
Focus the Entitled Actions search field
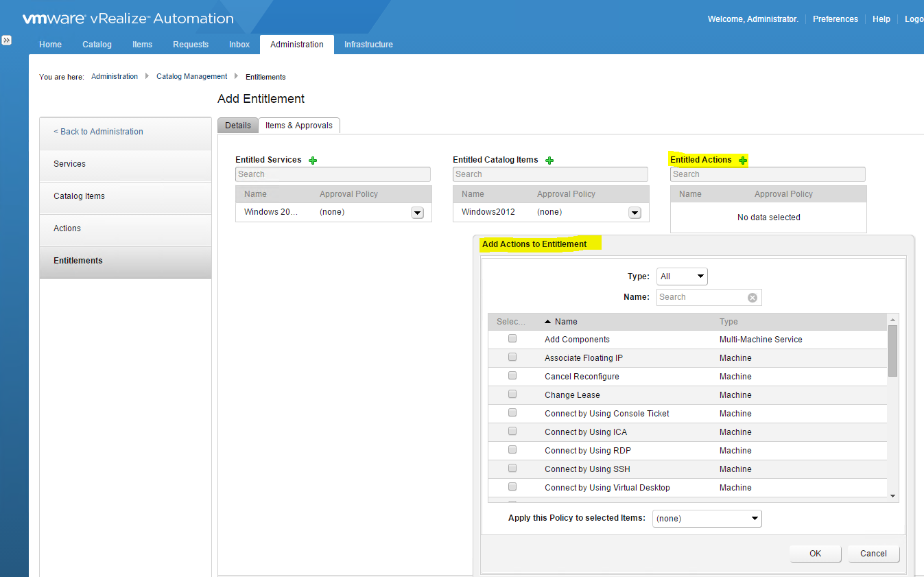pyautogui.click(x=768, y=174)
